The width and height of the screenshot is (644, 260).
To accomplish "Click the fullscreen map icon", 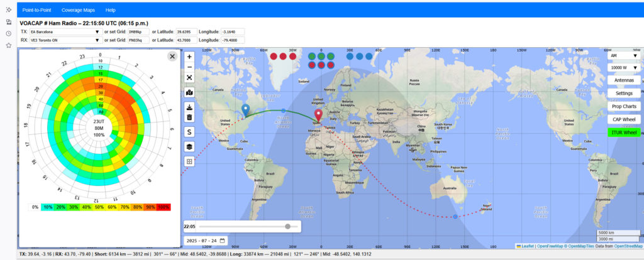I will 189,77.
